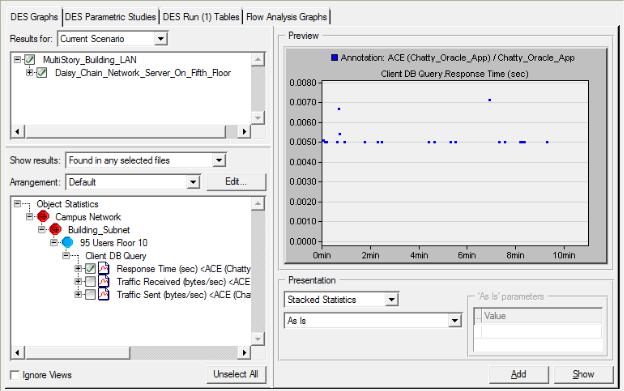624x391 pixels.
Task: Click the blue annotation legend square
Action: pyautogui.click(x=334, y=58)
